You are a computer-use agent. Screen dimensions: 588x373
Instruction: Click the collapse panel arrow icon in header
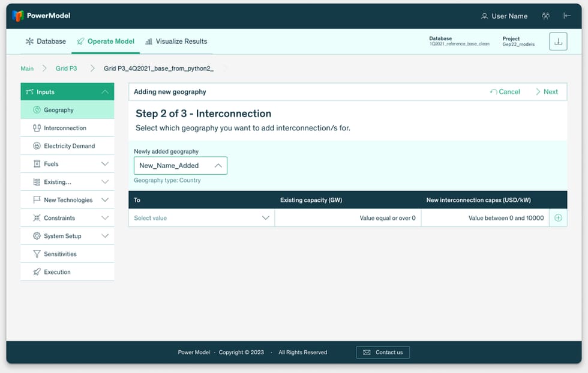[567, 16]
